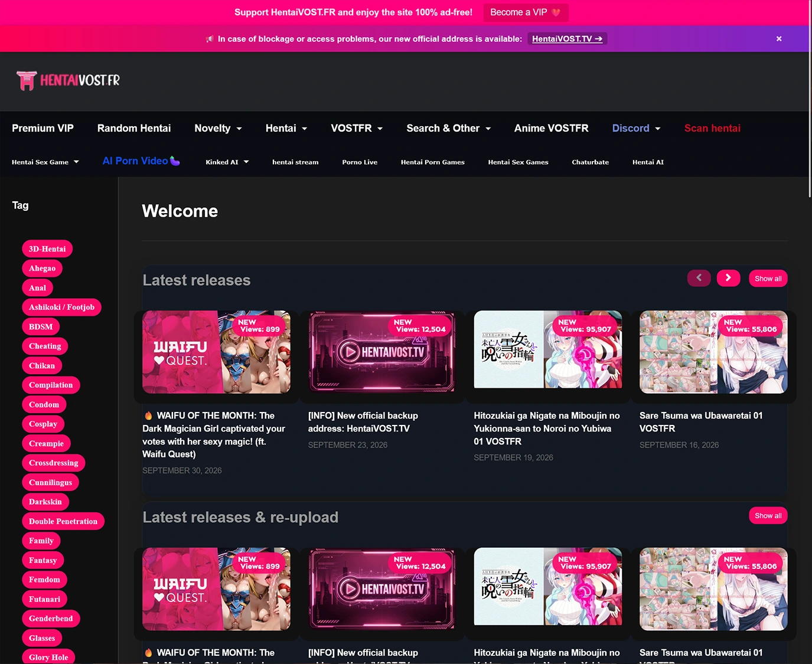Image resolution: width=812 pixels, height=664 pixels.
Task: Open the hentai stream link
Action: tap(295, 162)
